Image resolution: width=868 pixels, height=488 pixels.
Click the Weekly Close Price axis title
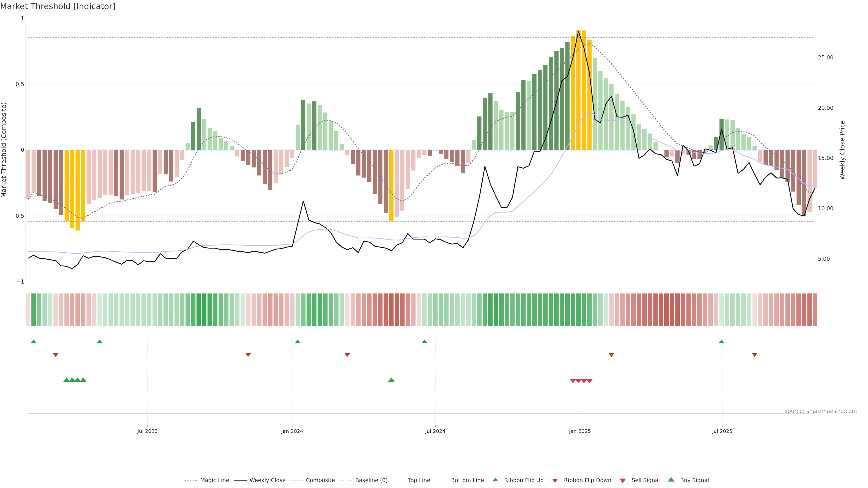coord(842,150)
